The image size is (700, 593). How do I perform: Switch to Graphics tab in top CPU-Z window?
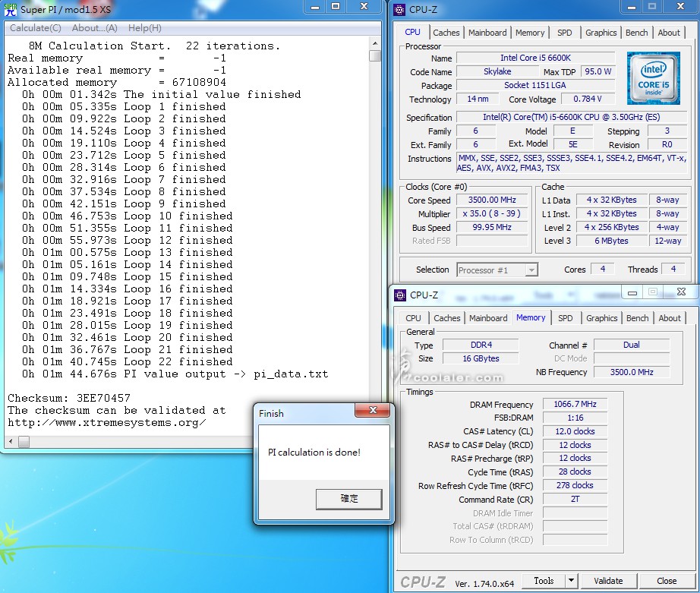click(601, 33)
